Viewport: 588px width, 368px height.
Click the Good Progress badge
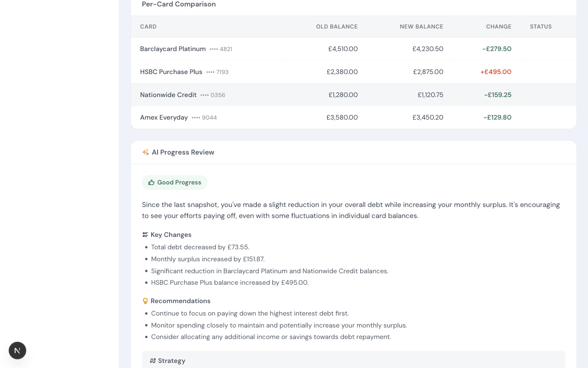pyautogui.click(x=175, y=182)
